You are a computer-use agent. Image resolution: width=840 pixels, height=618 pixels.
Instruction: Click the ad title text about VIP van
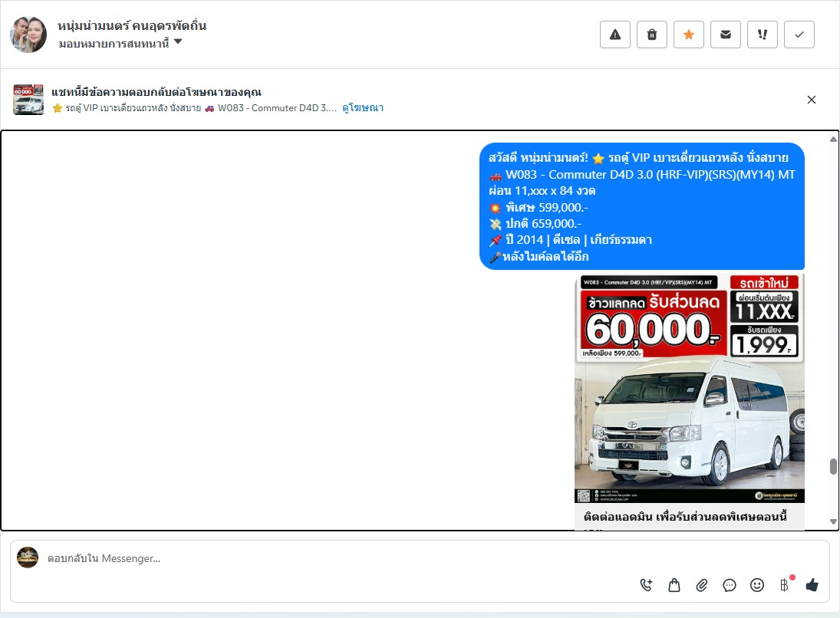(x=194, y=107)
